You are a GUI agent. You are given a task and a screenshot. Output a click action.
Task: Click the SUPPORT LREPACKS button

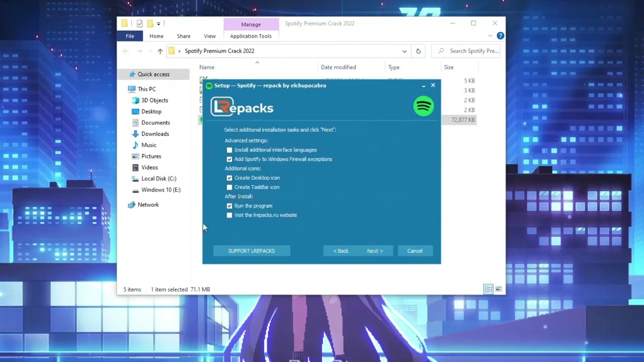pos(252,251)
